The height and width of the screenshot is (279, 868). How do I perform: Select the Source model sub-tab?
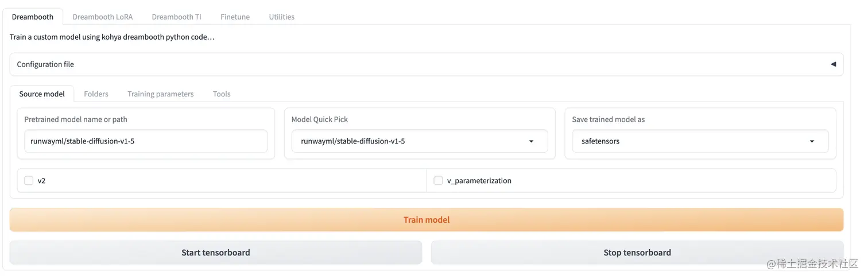pos(42,94)
